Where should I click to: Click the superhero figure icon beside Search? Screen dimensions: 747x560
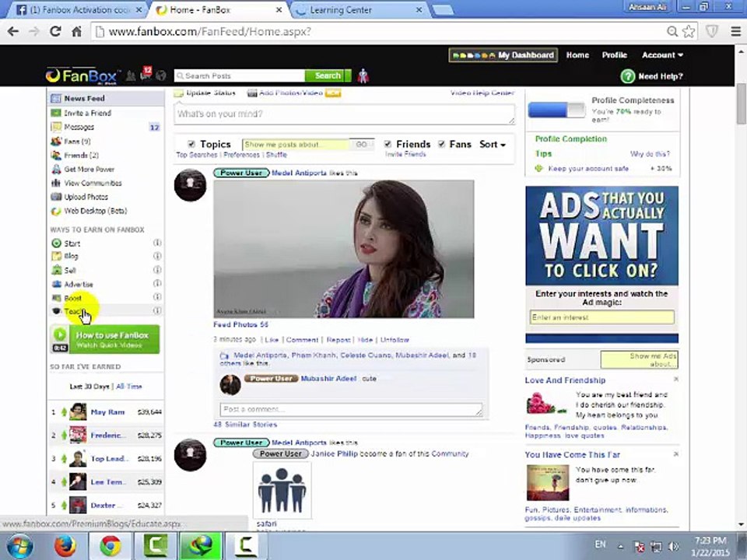tap(363, 75)
